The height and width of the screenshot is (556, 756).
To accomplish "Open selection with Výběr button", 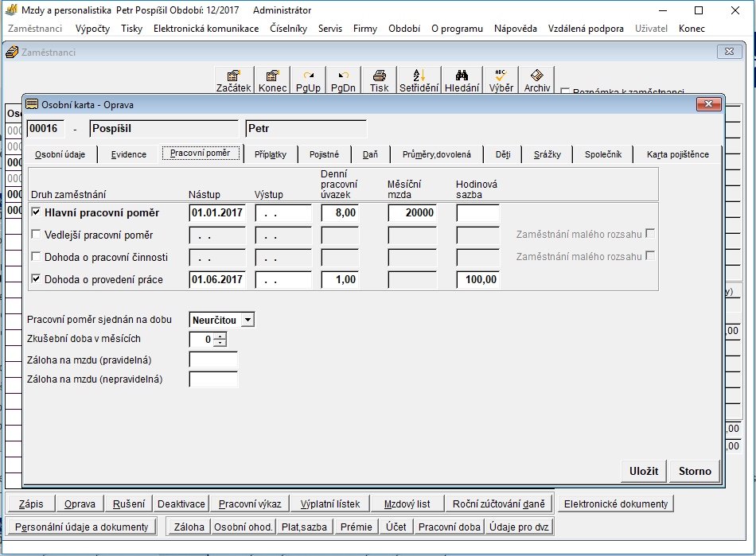I will (501, 80).
